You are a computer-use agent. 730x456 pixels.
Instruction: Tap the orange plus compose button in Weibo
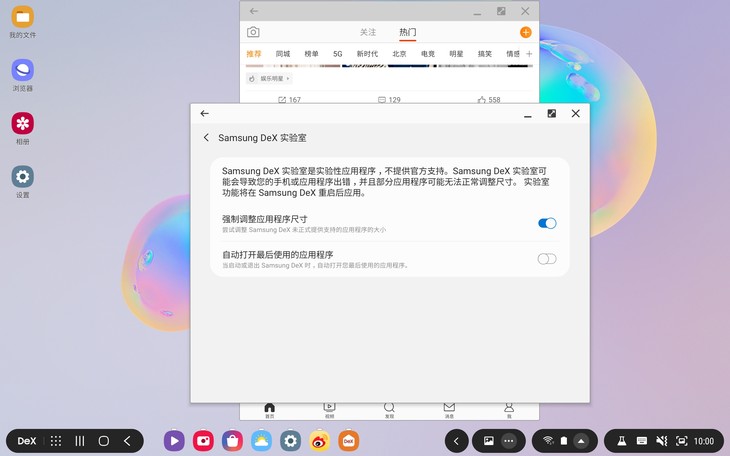point(526,32)
